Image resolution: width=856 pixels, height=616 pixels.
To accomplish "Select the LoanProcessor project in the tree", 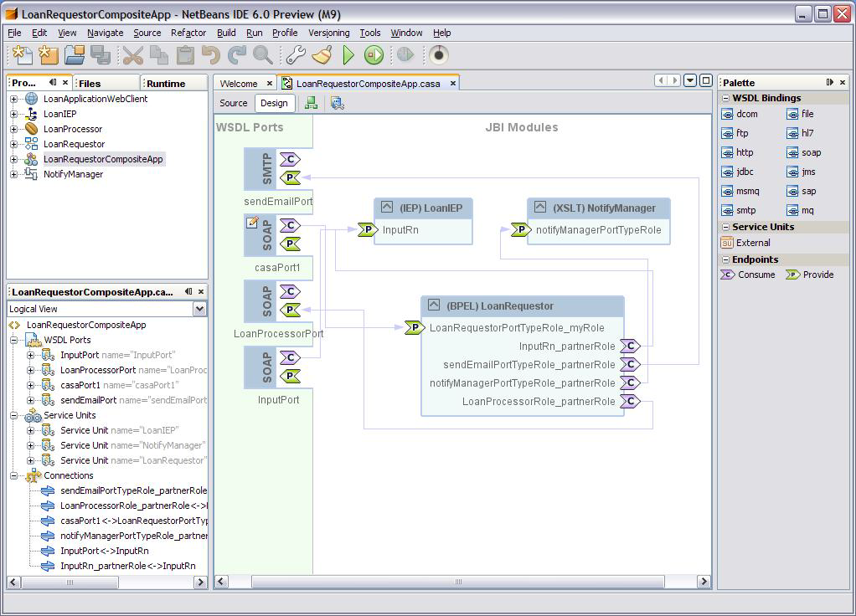I will click(x=73, y=130).
